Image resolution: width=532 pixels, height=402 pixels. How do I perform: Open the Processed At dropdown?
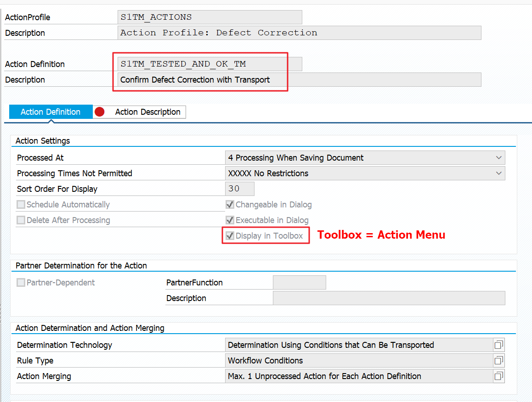pos(498,158)
